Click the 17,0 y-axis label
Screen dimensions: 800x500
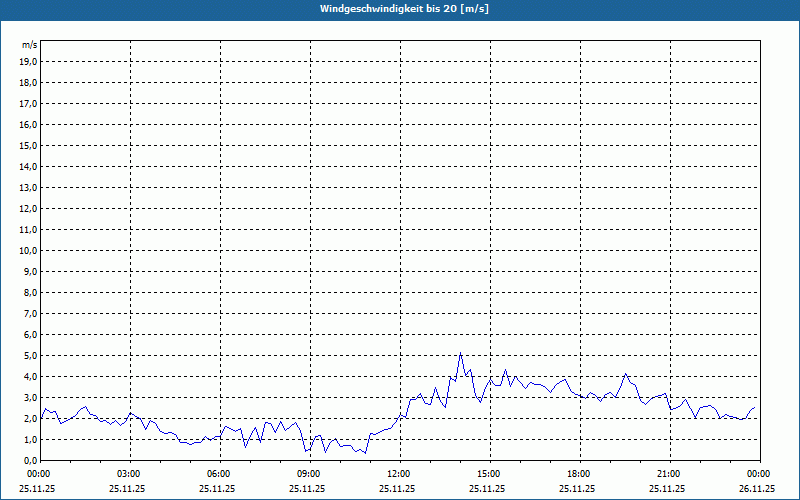(29, 103)
